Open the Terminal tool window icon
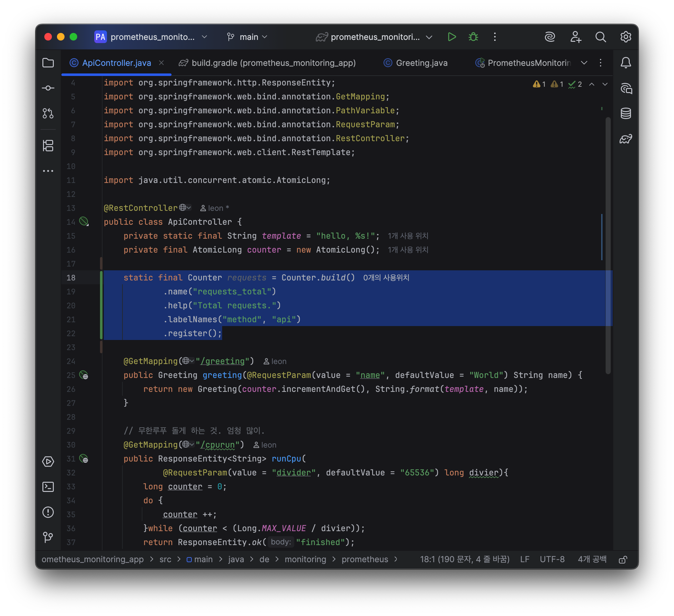Viewport: 674px width, 616px height. (x=48, y=487)
